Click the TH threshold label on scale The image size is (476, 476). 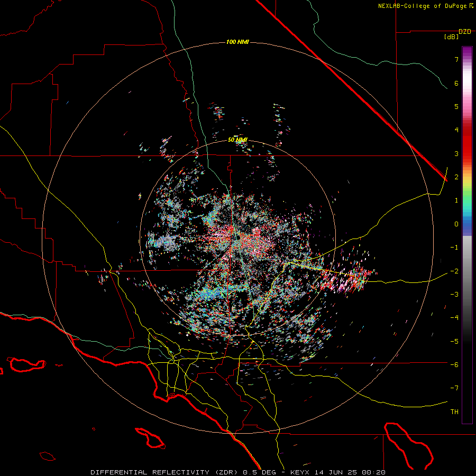454,412
